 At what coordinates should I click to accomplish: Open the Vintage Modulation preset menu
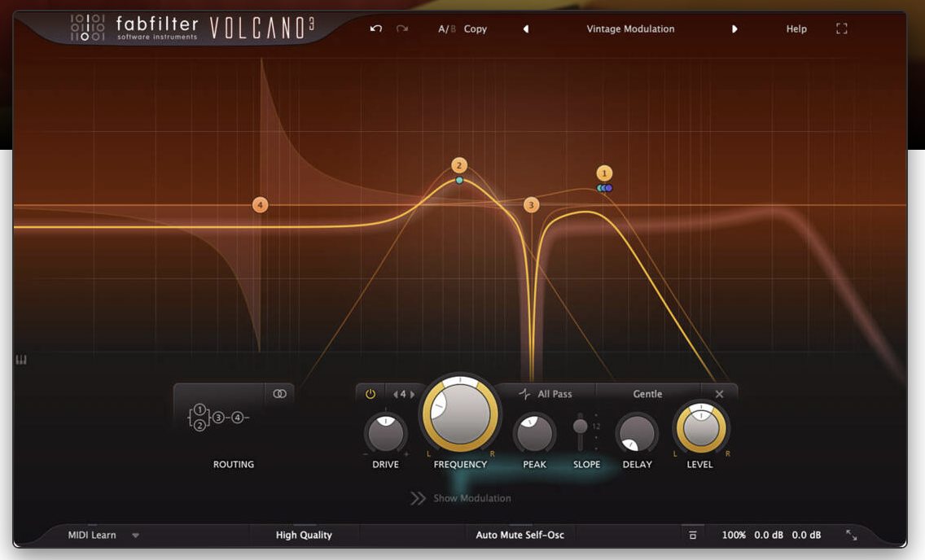630,28
